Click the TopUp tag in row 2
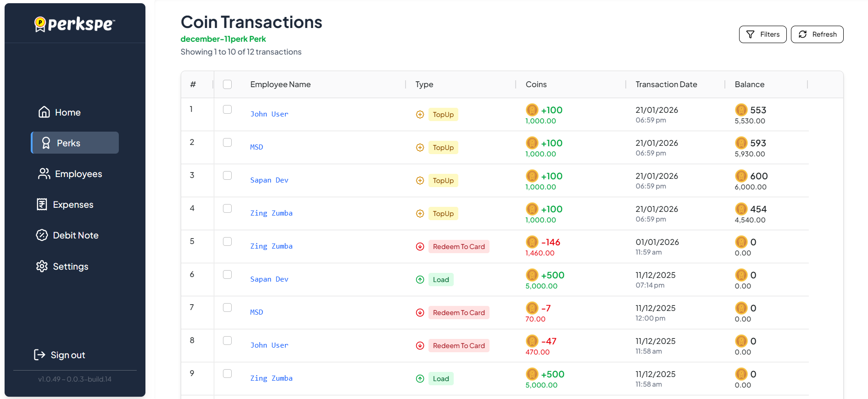This screenshot has height=399, width=868. pyautogui.click(x=443, y=148)
